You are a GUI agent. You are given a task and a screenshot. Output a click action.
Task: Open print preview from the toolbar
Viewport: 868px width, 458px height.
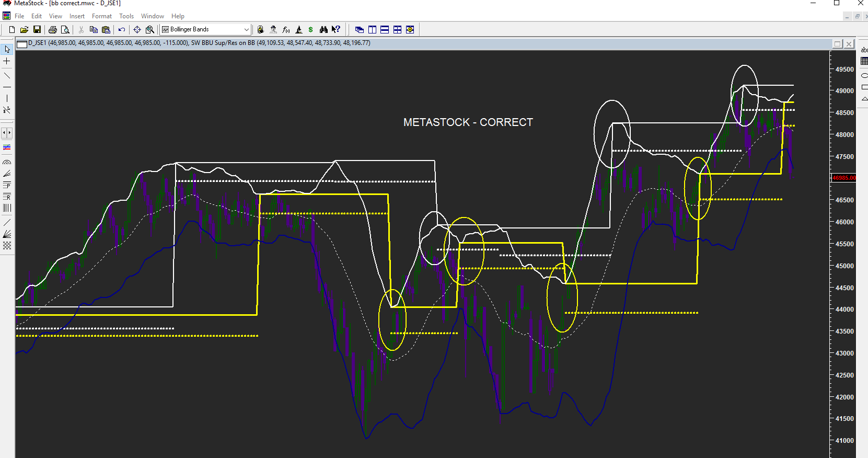[65, 30]
